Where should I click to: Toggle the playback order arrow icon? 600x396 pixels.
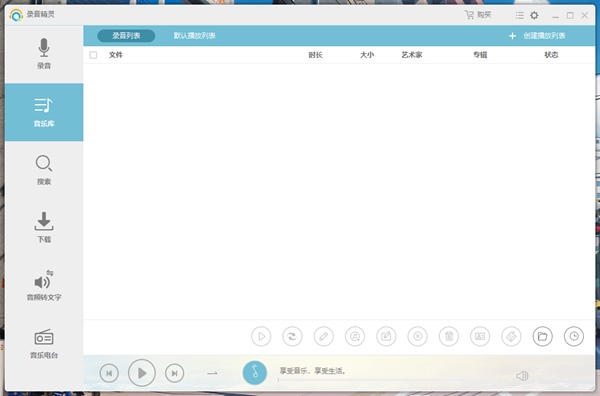coord(212,373)
